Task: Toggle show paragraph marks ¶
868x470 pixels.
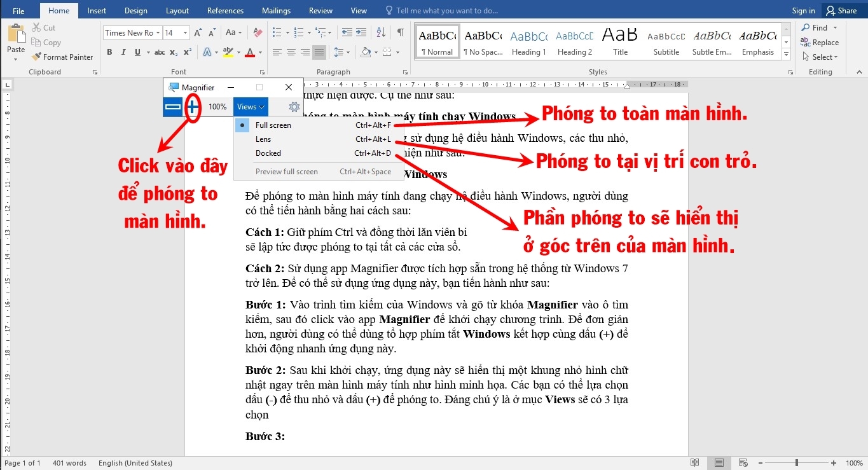Action: [x=400, y=32]
